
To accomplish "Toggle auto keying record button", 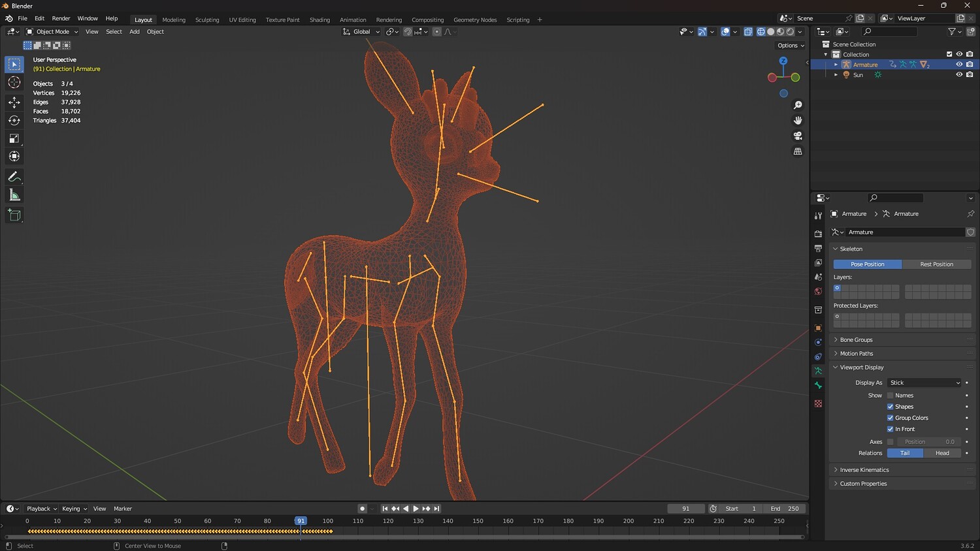I will [x=362, y=509].
